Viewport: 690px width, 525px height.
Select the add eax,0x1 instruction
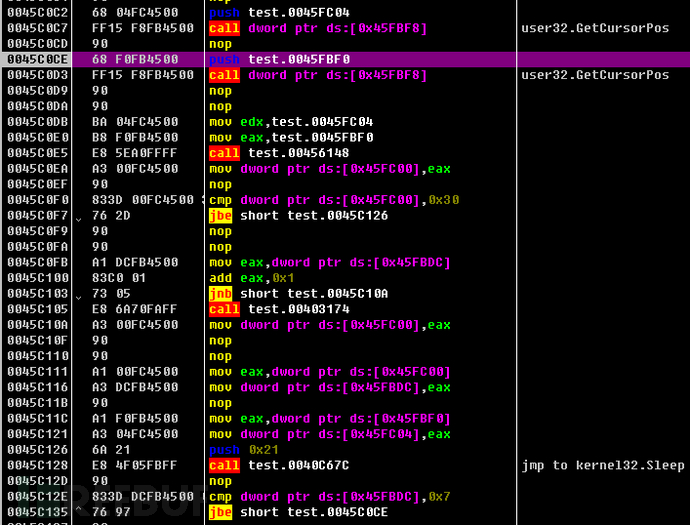(251, 278)
